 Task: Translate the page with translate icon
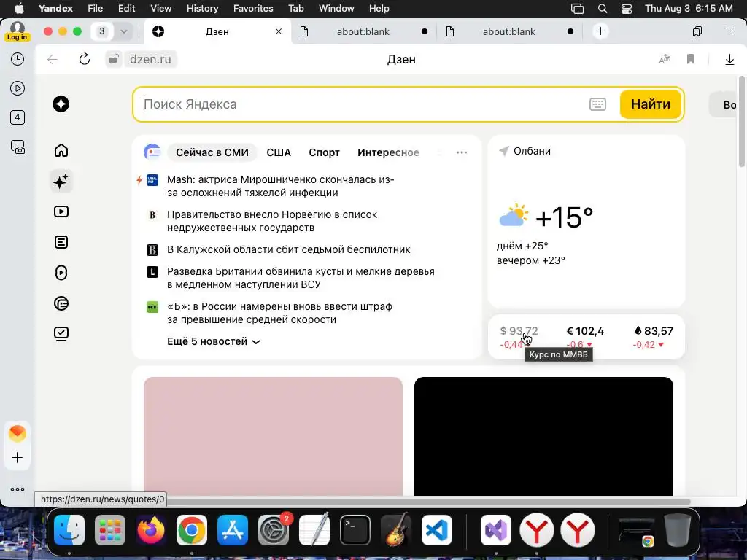[665, 59]
